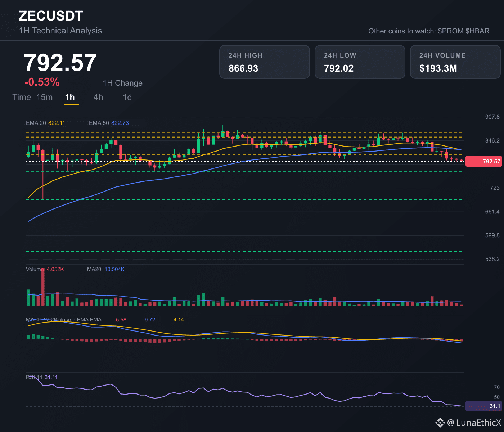
Task: Click the 866.93 high value
Action: point(243,68)
